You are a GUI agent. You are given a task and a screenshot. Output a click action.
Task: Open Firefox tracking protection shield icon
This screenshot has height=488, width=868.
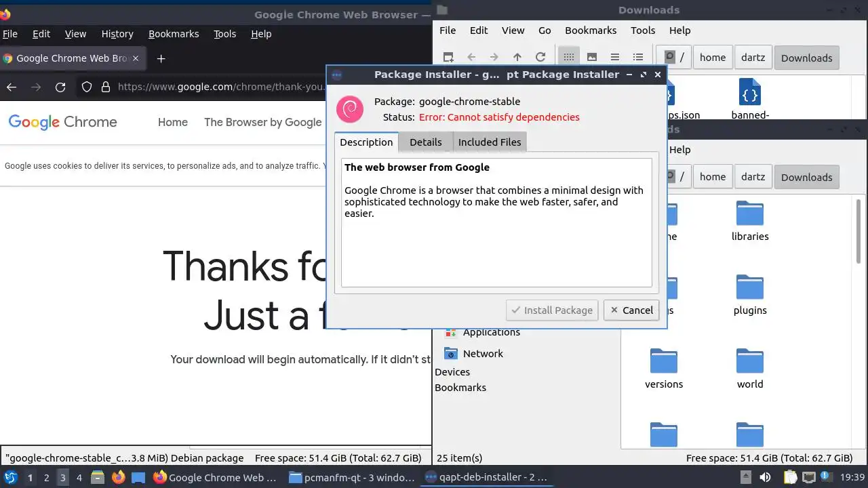[87, 87]
